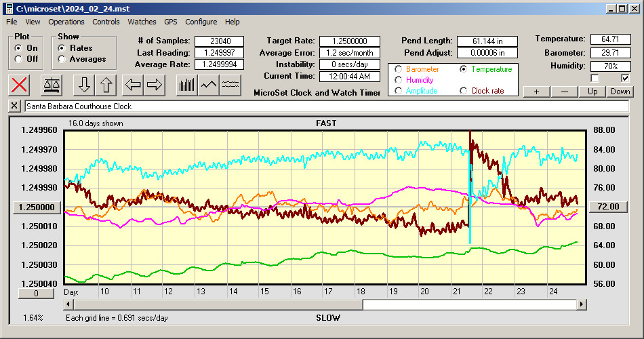Click the balance scale icon
Viewport: 644px width, 339px height.
point(51,85)
